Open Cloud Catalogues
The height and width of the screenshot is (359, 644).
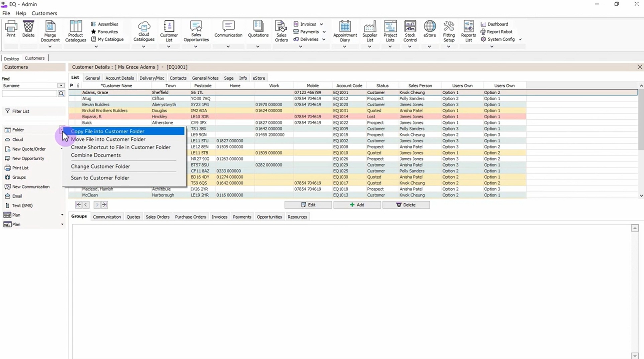click(144, 31)
